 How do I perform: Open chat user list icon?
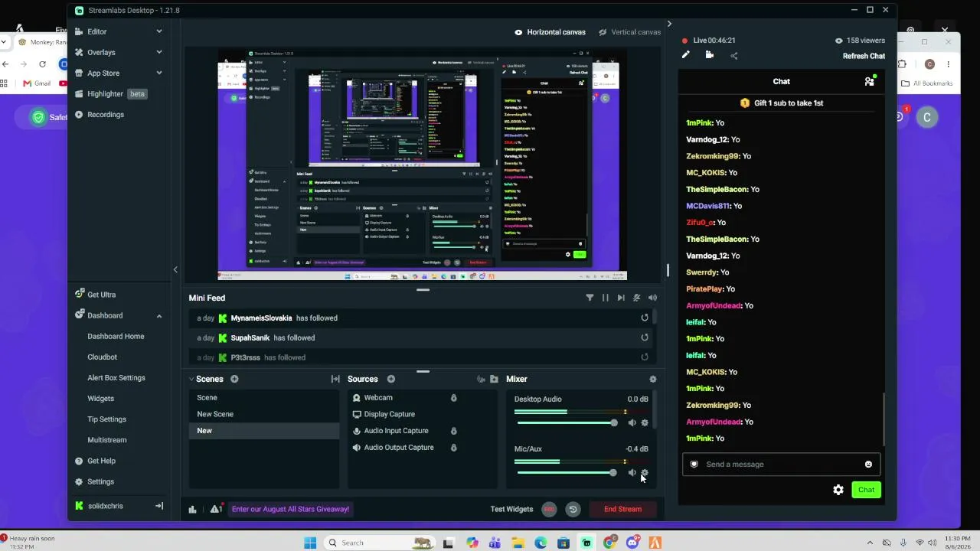click(x=869, y=81)
